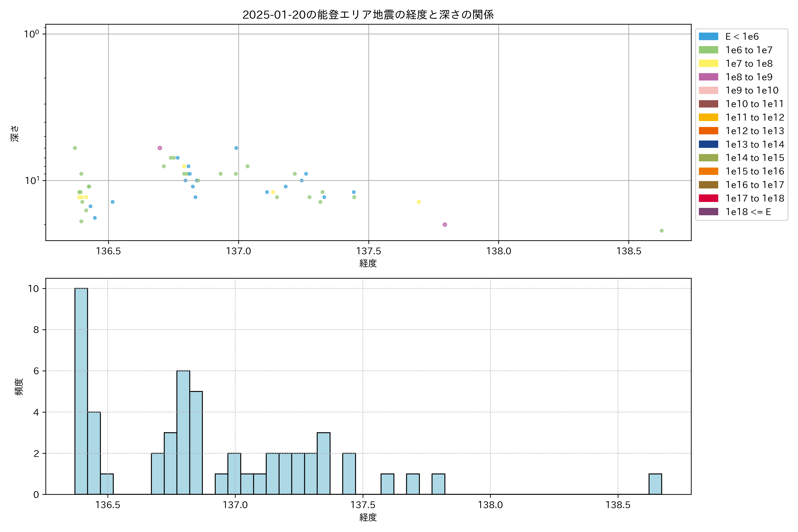
Task: Click the navy 1e13 to 1e14 swatch
Action: pyautogui.click(x=708, y=145)
